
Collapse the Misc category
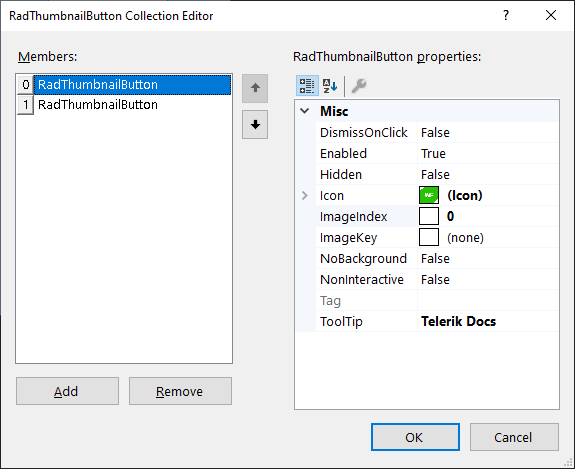[305, 111]
